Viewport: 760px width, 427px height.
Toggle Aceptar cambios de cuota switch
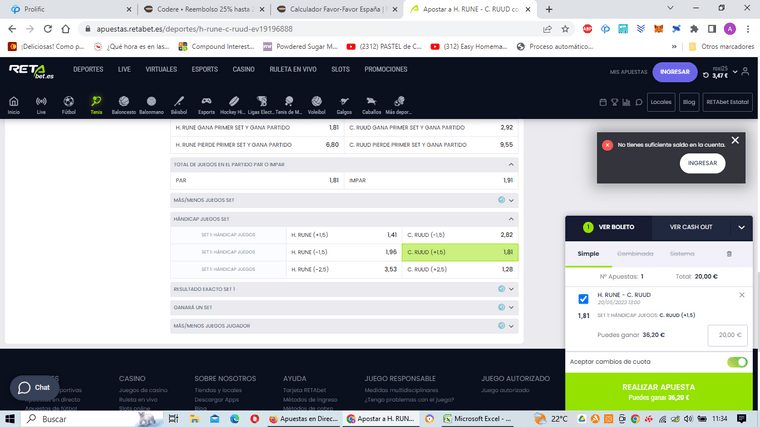[x=737, y=362]
